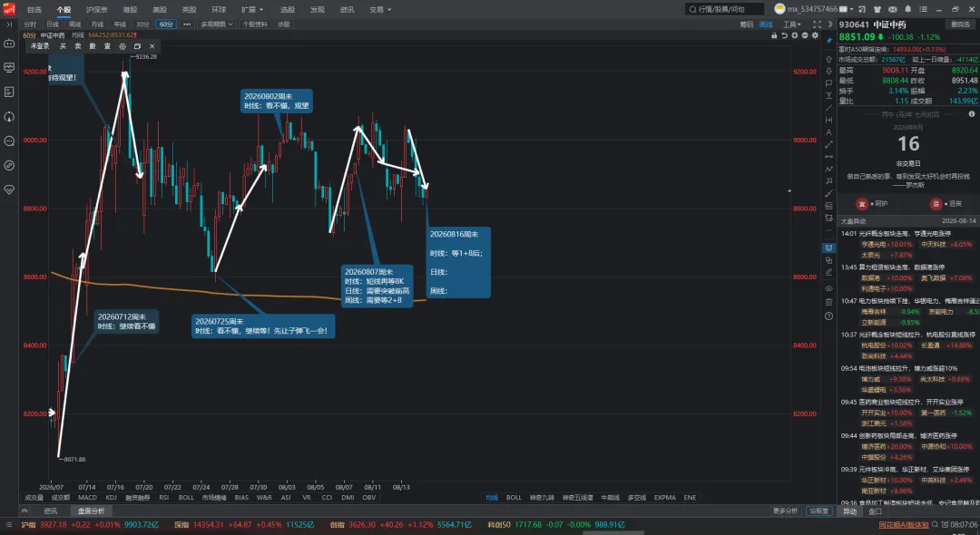Pin the drawing toolbar
This screenshot has height=535, width=980.
[x=828, y=41]
